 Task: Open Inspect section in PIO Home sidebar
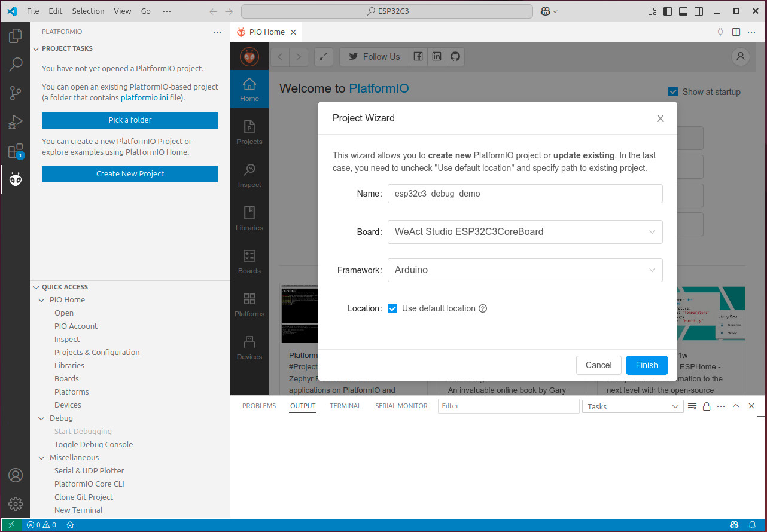[x=249, y=176]
